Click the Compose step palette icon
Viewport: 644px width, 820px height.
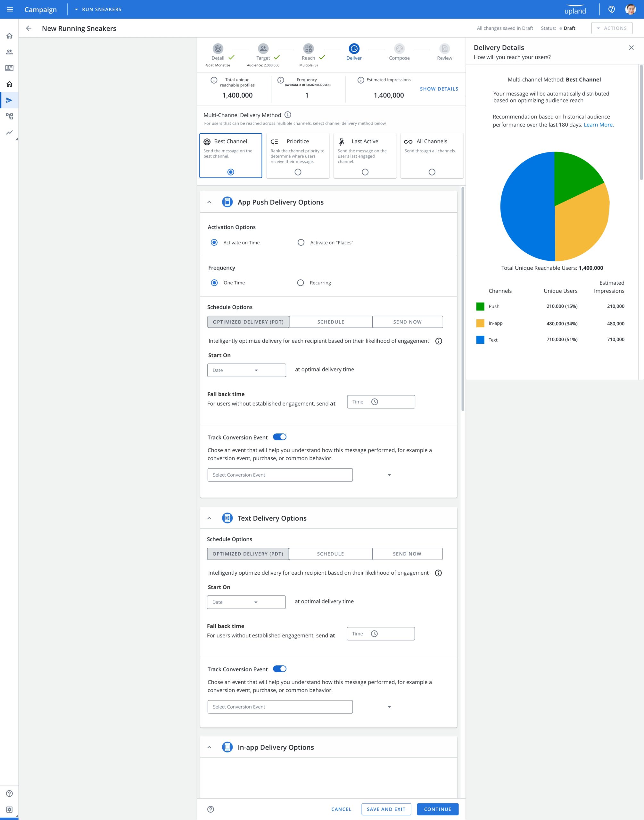tap(399, 49)
